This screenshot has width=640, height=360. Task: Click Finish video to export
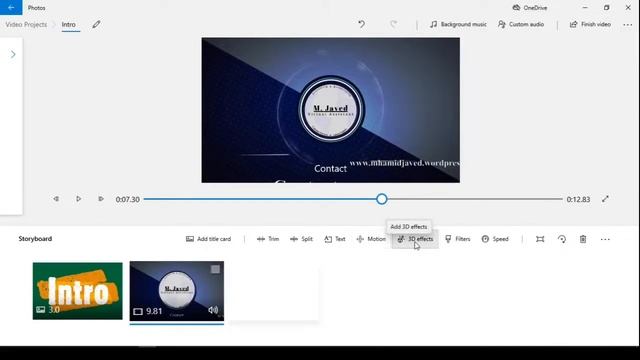pyautogui.click(x=590, y=24)
